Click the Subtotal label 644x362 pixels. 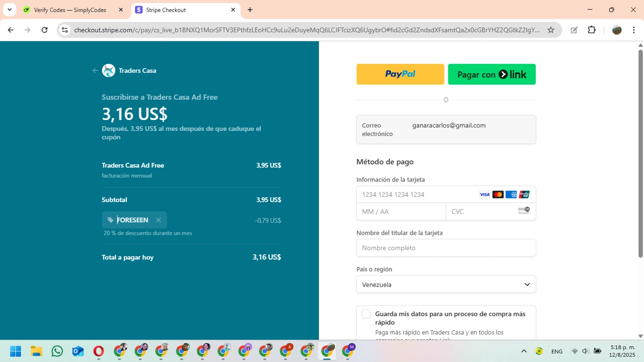coord(114,200)
